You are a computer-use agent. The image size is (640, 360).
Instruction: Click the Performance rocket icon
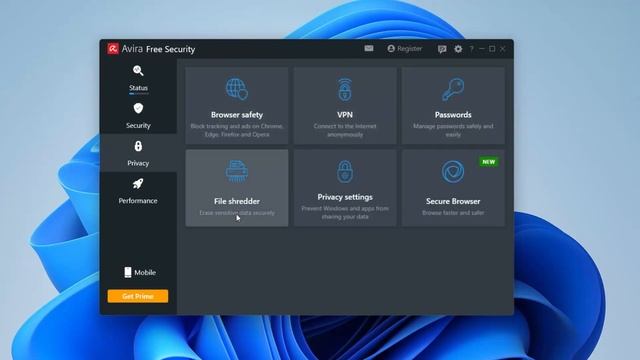tap(138, 184)
